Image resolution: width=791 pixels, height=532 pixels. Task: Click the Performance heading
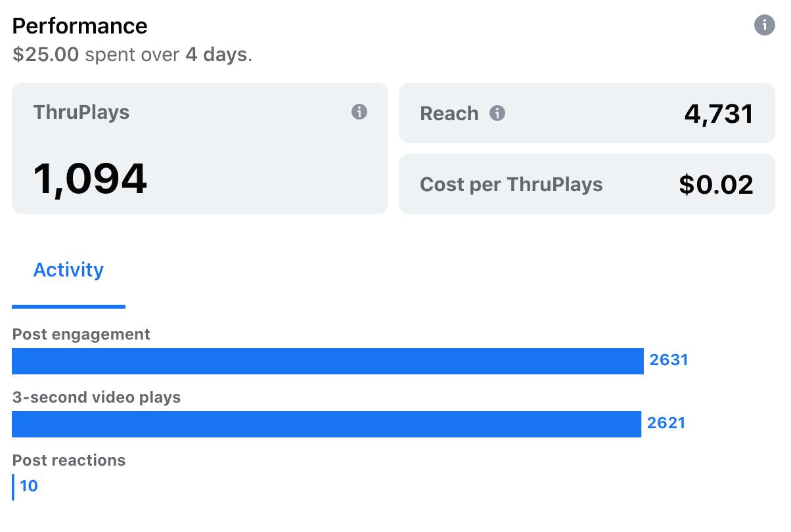pos(79,26)
